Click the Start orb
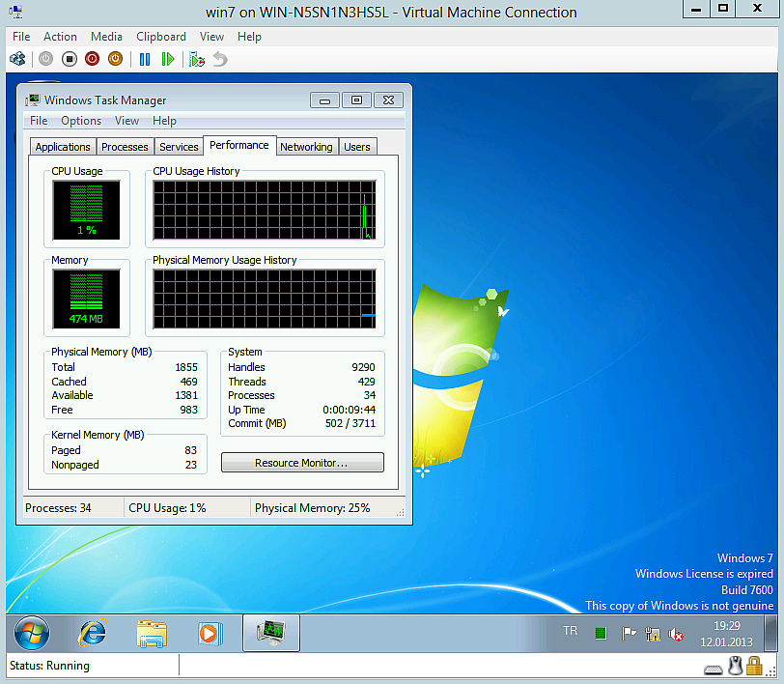Viewport: 784px width, 684px height. click(30, 633)
